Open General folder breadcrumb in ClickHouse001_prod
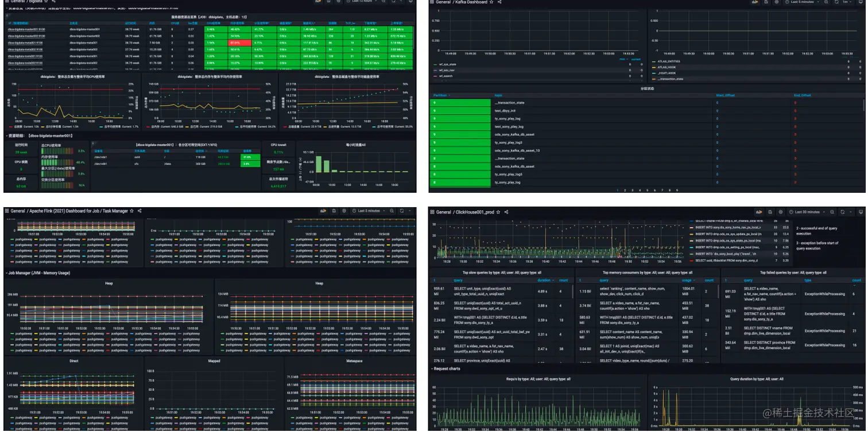The width and height of the screenshot is (868, 432). coord(444,212)
